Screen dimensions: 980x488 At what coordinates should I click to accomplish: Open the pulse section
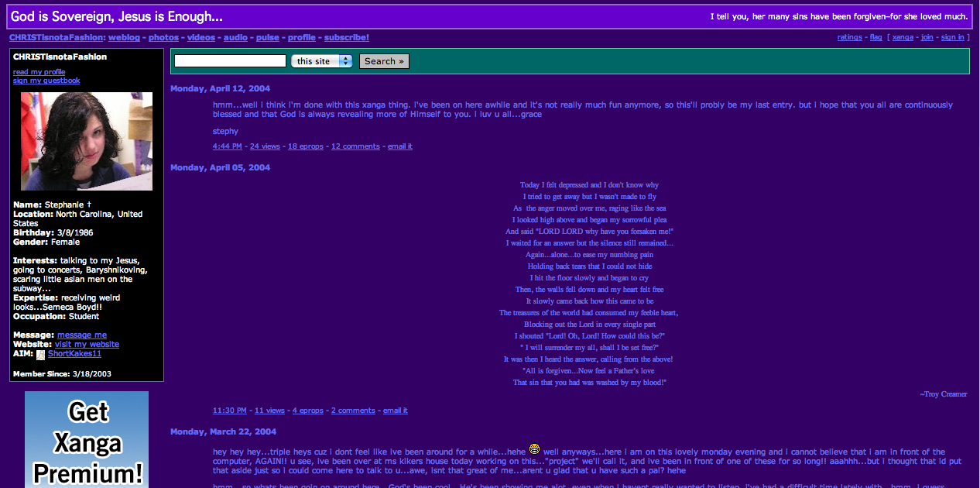point(267,36)
